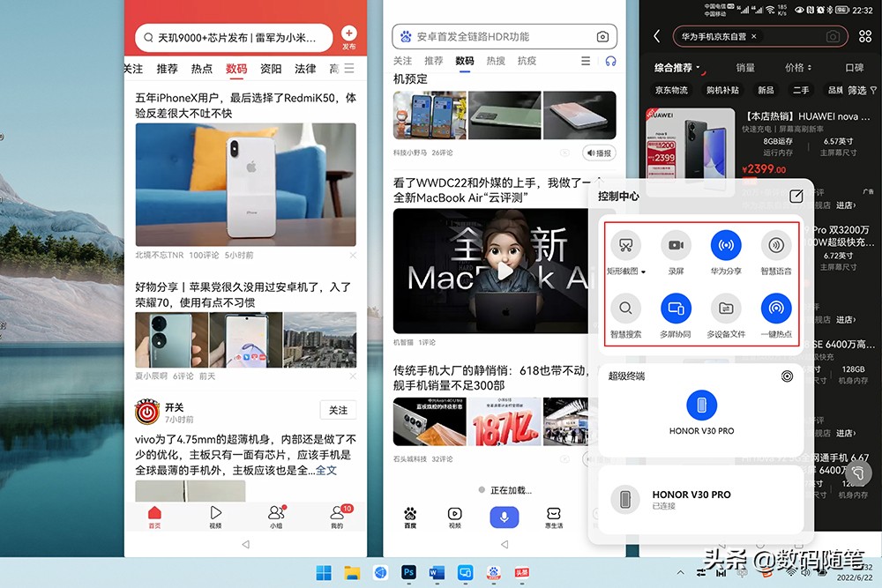This screenshot has height=588, width=882.
Task: Disable the 华为分享 Huawei Share toggle
Action: (x=725, y=247)
